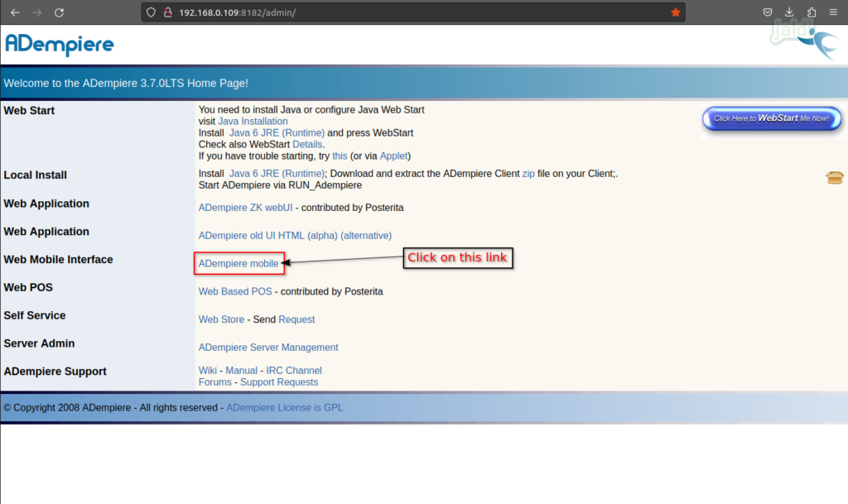Open the Web Store link
The height and width of the screenshot is (504, 848).
click(221, 319)
